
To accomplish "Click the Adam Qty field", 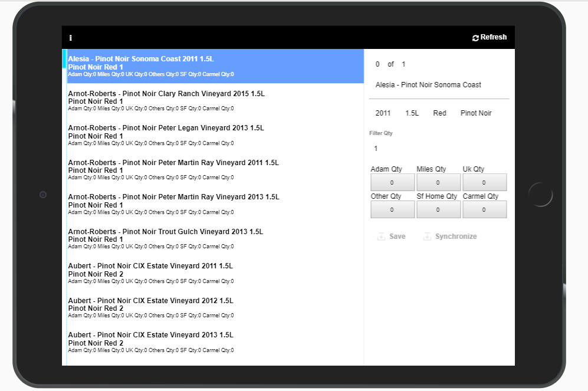I will 392,183.
